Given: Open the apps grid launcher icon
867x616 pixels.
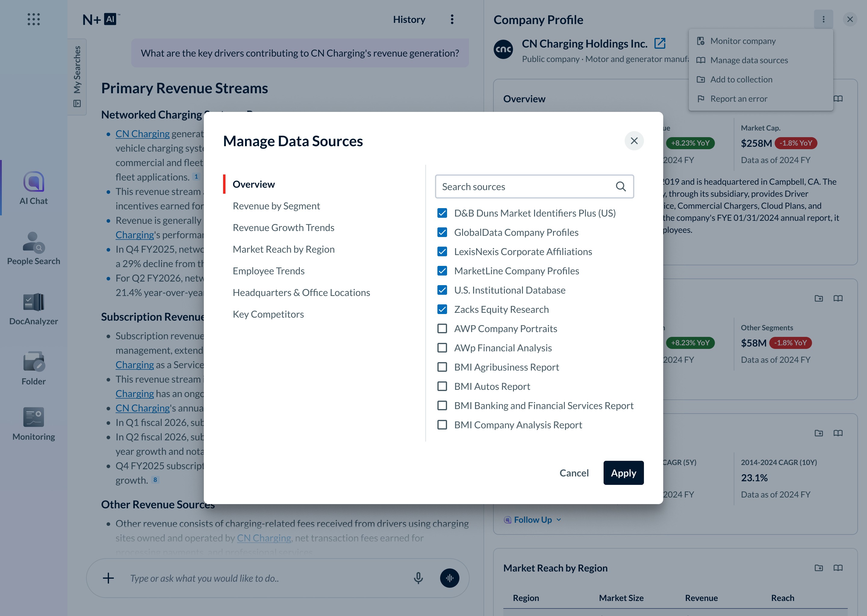Looking at the screenshot, I should tap(33, 19).
